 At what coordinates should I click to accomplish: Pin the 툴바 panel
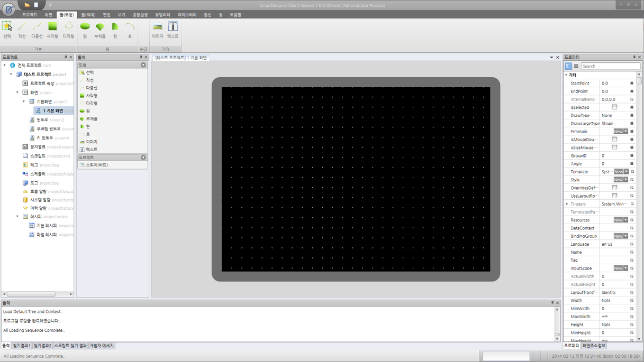pos(141,57)
